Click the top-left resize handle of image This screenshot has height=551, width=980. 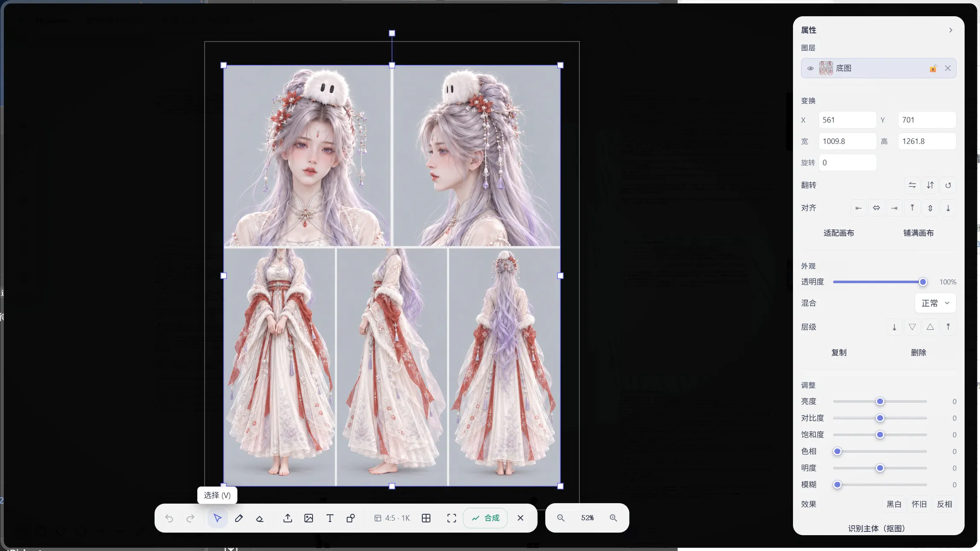[x=223, y=65]
